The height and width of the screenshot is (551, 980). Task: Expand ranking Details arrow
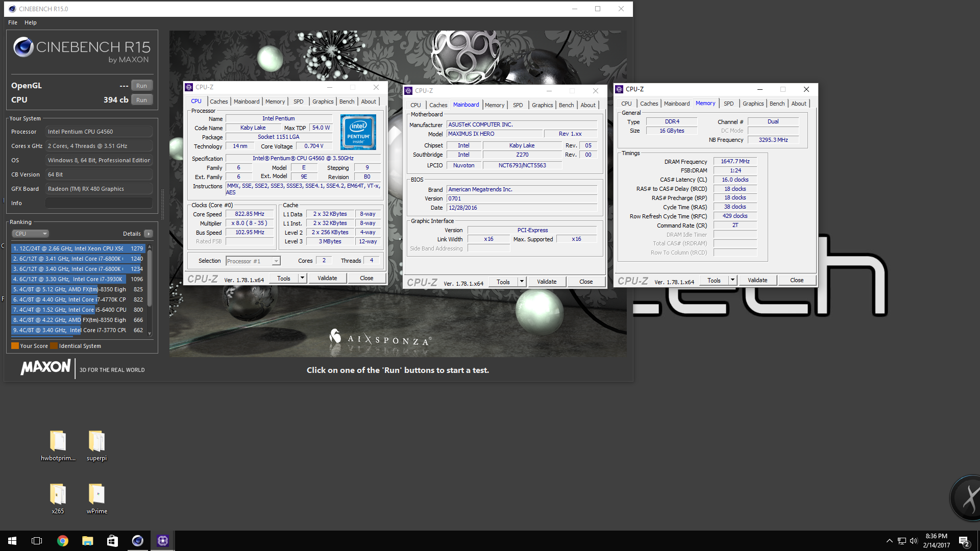[149, 234]
